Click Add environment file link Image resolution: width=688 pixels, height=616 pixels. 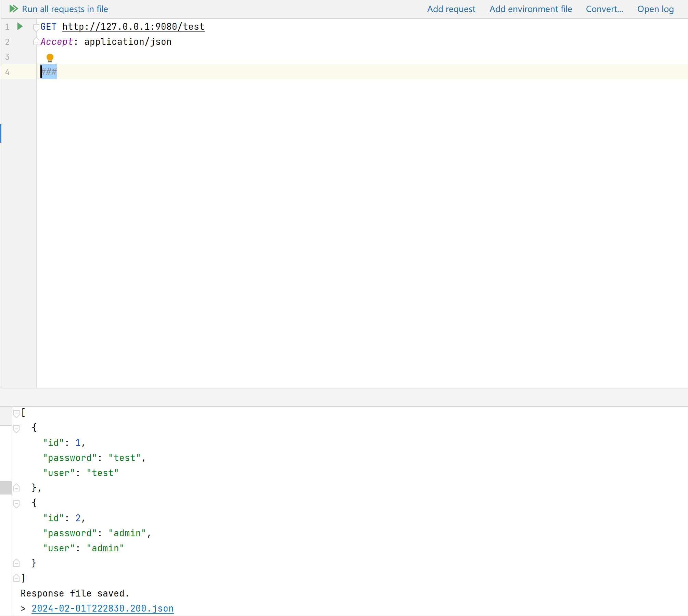click(x=531, y=9)
